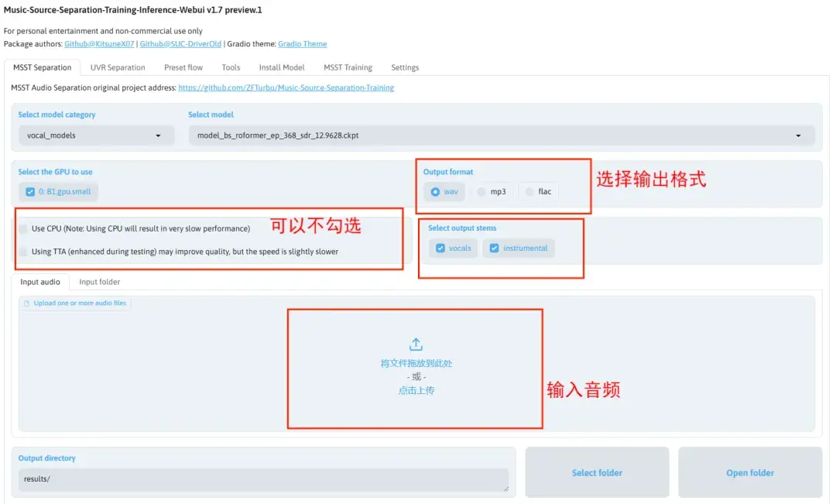Click the Gradio Theme link

(302, 43)
